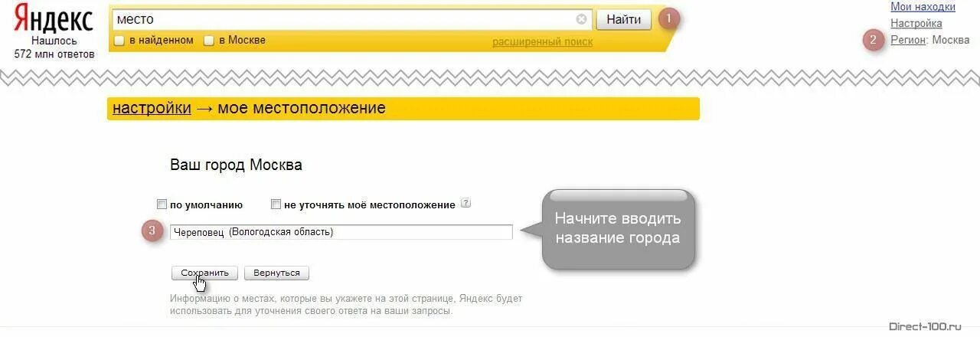Click the Яндекс logo

[x=54, y=18]
